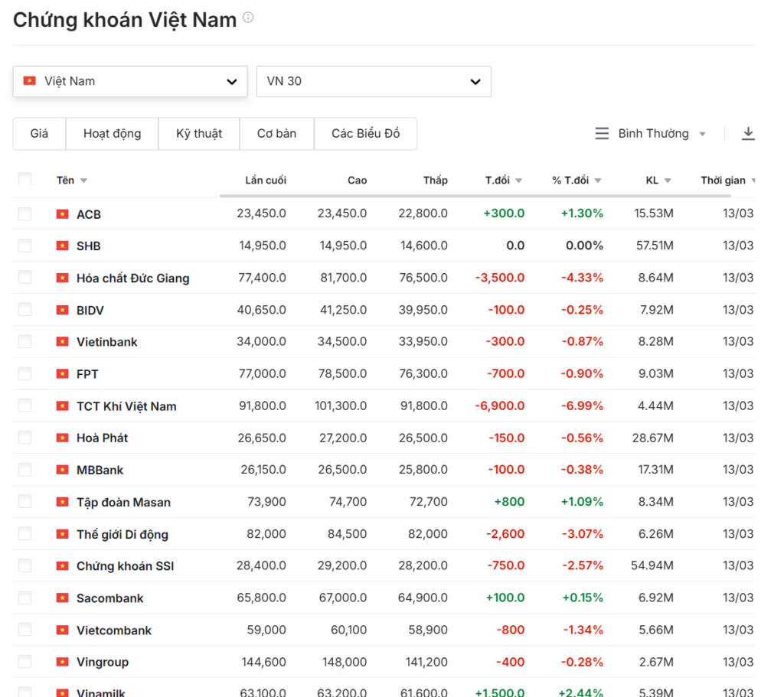Tick the select-all checkbox in table header
This screenshot has height=697, width=784.
click(24, 179)
